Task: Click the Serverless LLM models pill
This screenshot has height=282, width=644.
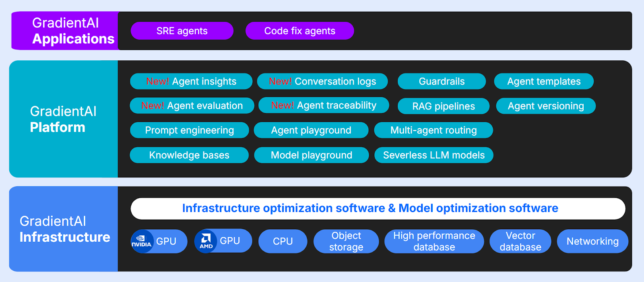Action: [433, 155]
